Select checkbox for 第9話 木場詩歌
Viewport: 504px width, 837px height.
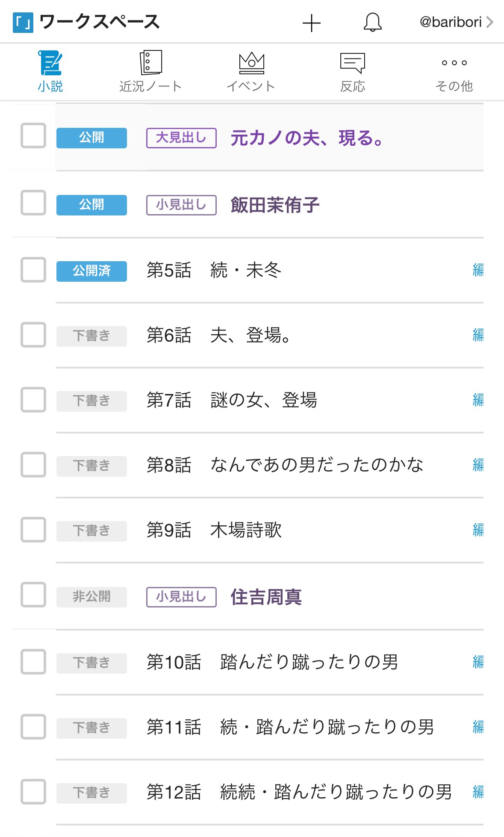[x=33, y=530]
